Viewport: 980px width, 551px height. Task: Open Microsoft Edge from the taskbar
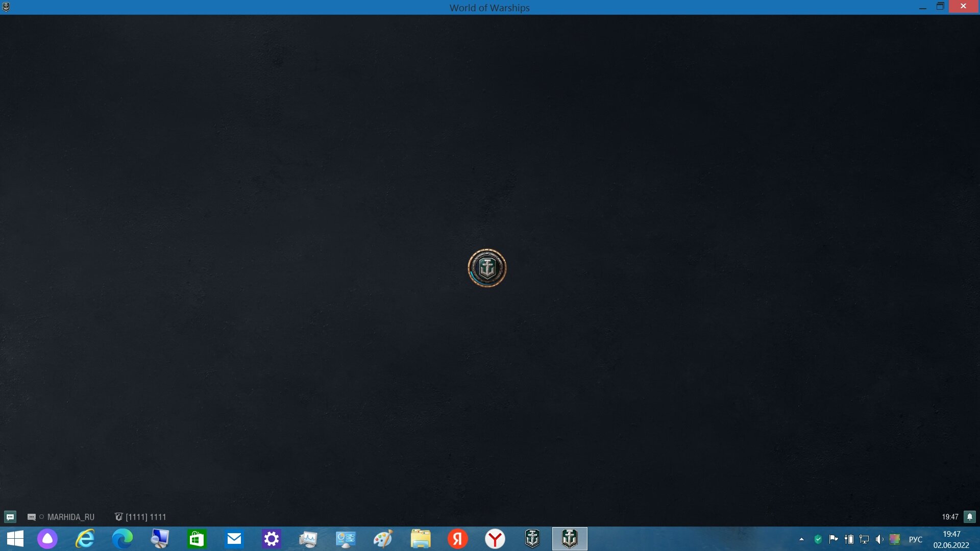coord(122,539)
